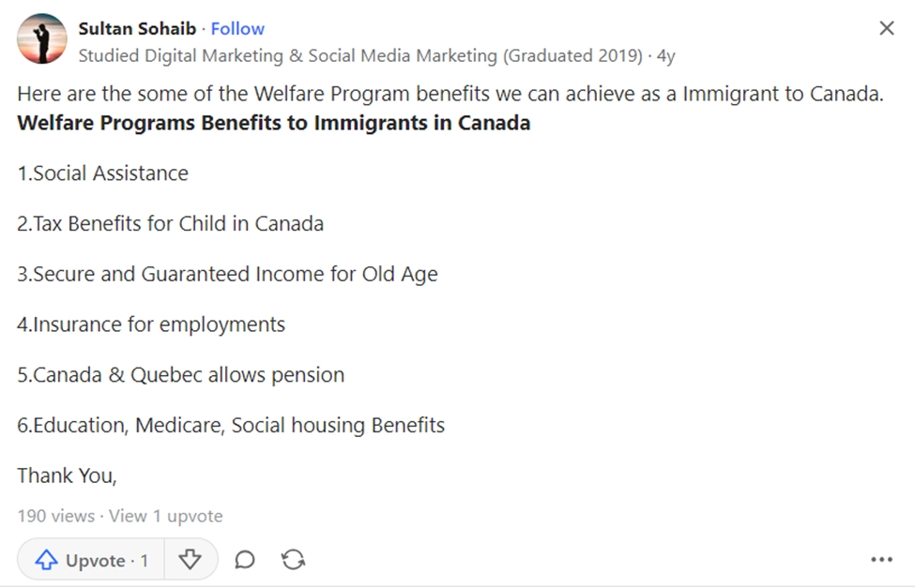Click the upvote count number beside Upvote

(x=145, y=561)
